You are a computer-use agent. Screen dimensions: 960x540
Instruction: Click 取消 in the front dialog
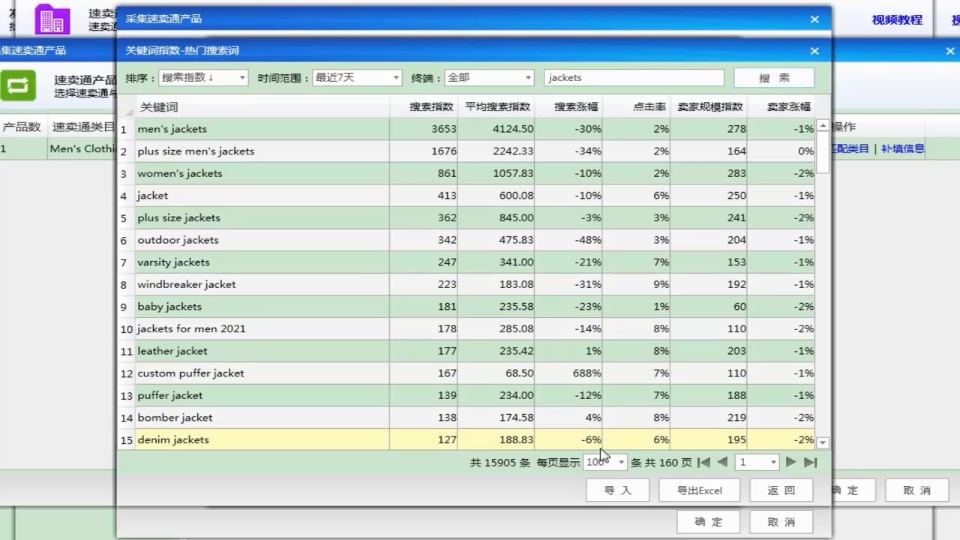(781, 522)
